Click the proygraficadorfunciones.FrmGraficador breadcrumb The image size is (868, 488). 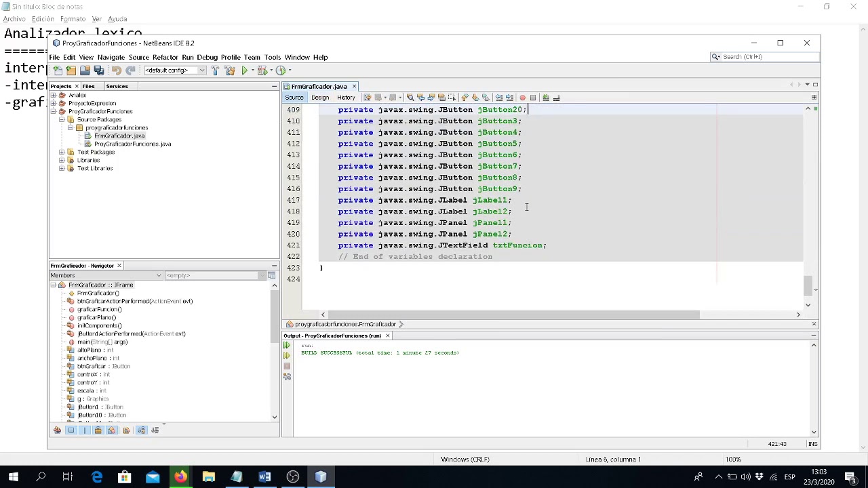point(345,325)
